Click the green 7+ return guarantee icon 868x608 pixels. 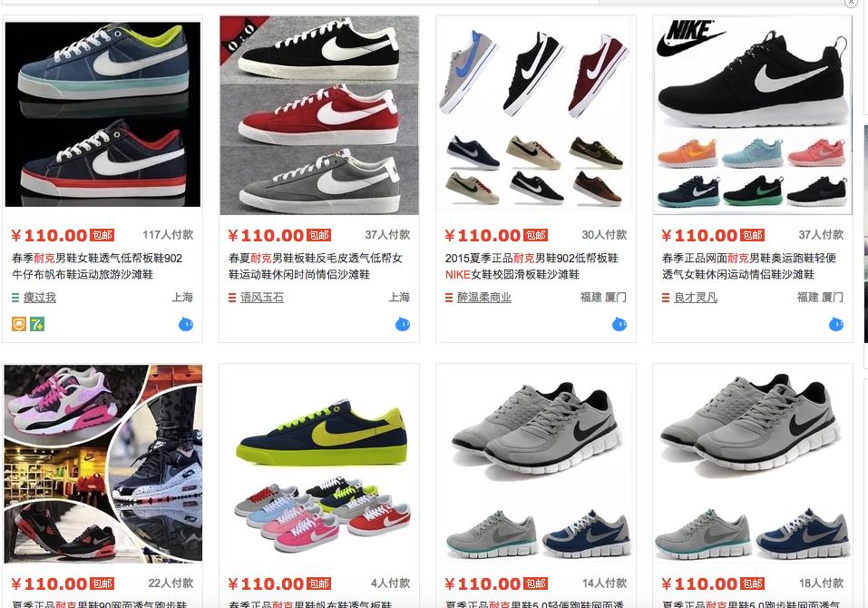[x=37, y=324]
